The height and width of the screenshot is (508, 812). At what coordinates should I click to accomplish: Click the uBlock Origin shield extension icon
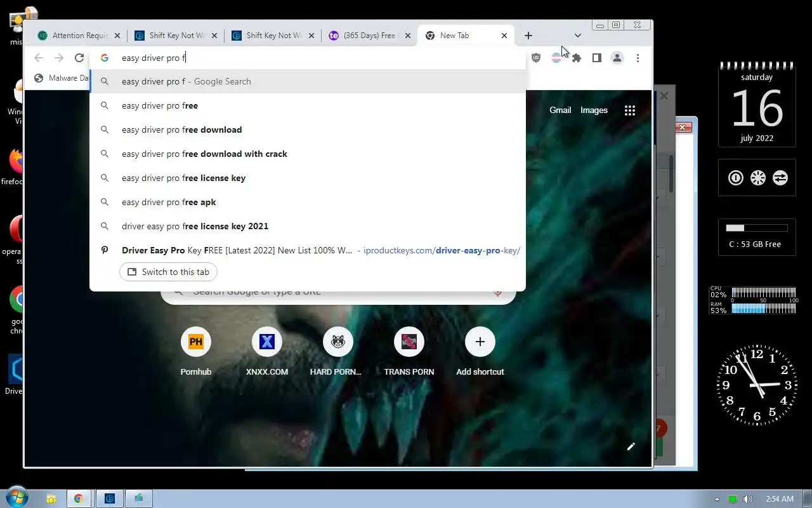tap(536, 58)
